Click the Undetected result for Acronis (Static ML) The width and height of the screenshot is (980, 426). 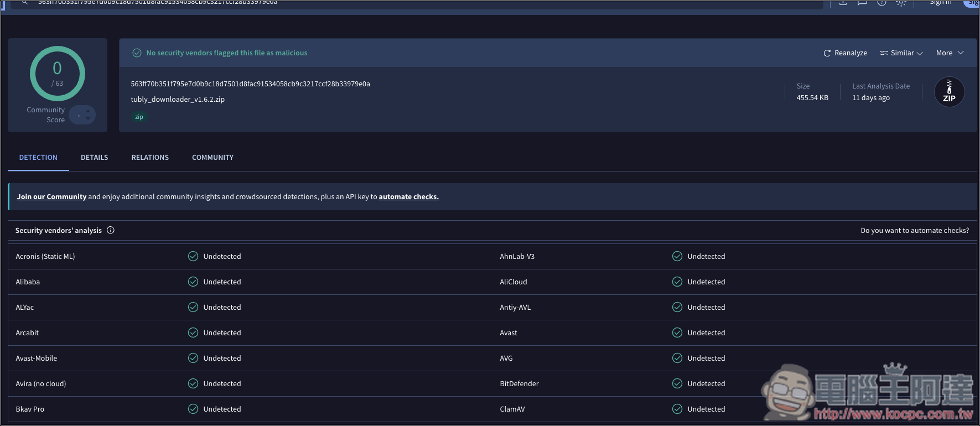222,257
